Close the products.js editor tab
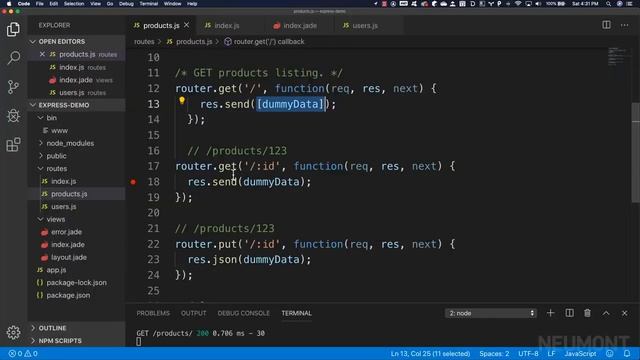The width and height of the screenshot is (640, 360). click(187, 25)
